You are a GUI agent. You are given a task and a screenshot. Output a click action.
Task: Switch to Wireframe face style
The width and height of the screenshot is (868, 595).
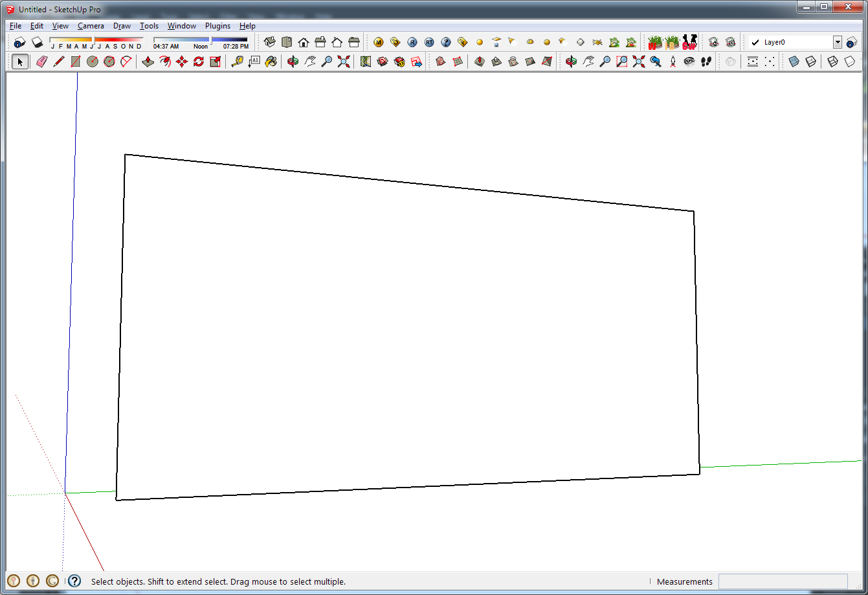[x=832, y=62]
